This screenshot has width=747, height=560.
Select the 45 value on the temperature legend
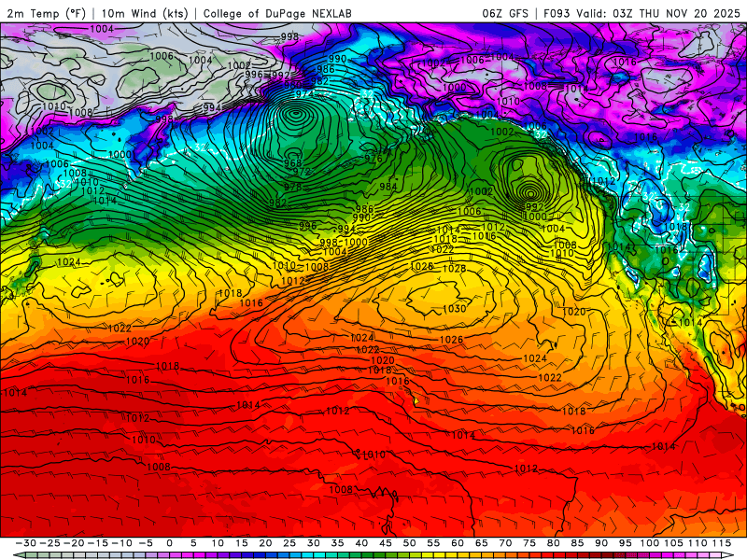tap(386, 543)
